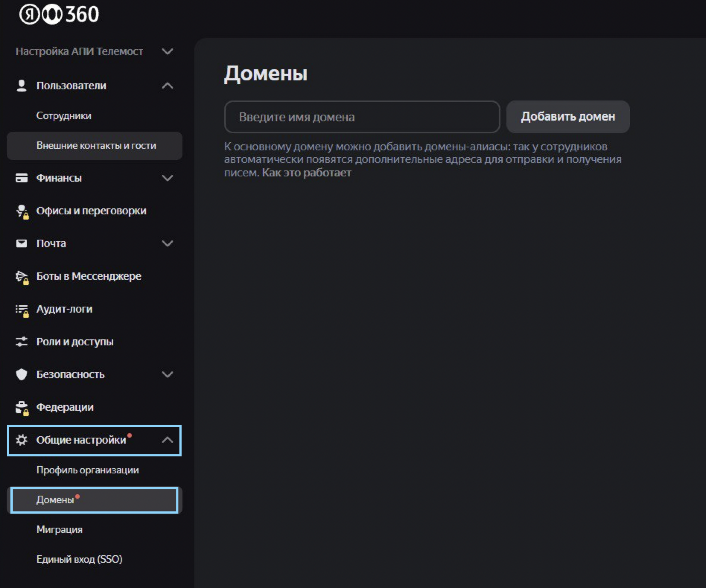Click the Users person icon
Image resolution: width=706 pixels, height=588 pixels.
[22, 86]
